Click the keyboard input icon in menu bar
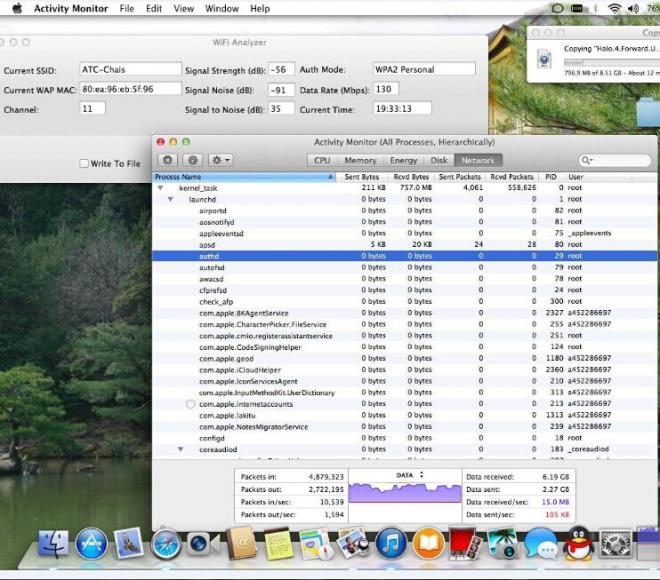Screen dimensions: 660x580 point(577,8)
